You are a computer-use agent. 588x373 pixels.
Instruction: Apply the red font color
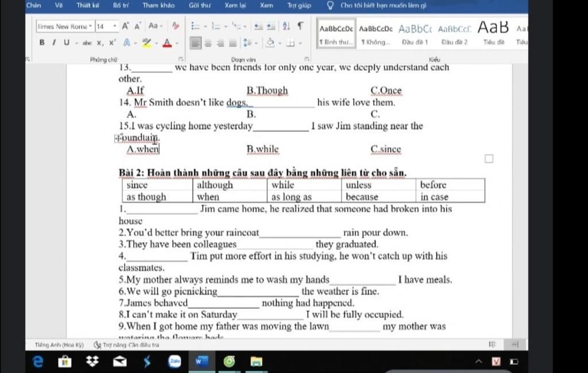click(x=167, y=43)
